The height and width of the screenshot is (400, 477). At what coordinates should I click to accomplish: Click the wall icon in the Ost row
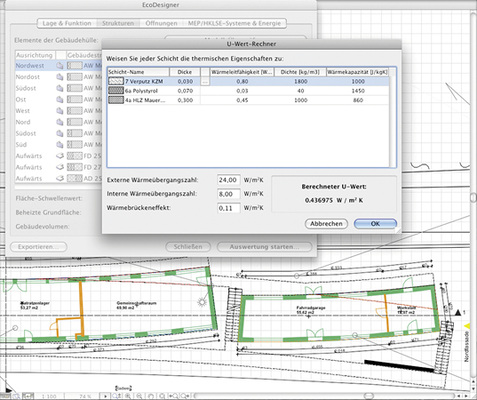coord(60,99)
